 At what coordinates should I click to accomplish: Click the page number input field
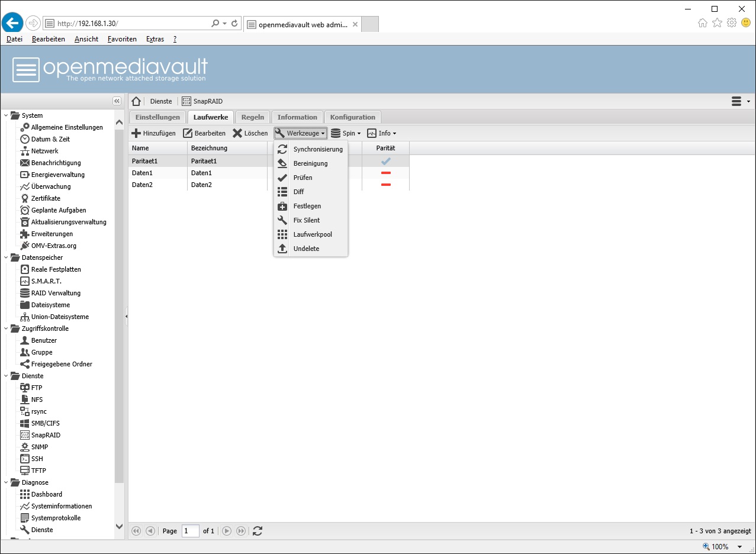(191, 531)
